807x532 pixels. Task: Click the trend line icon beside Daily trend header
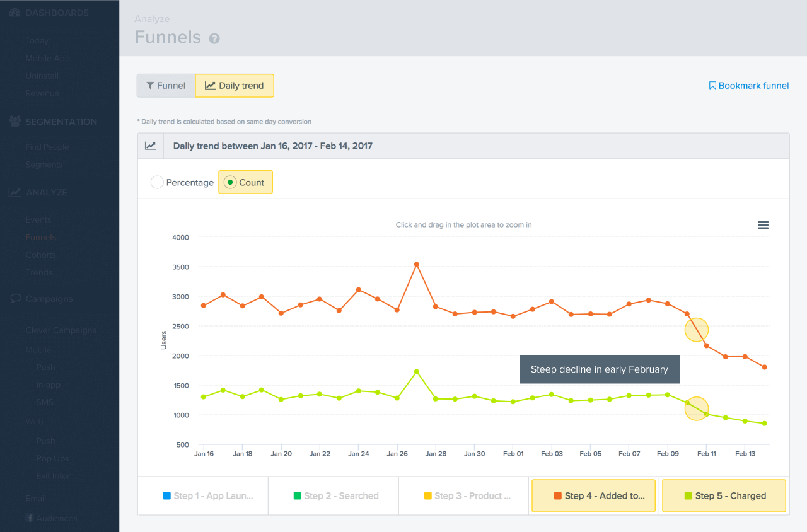click(150, 145)
